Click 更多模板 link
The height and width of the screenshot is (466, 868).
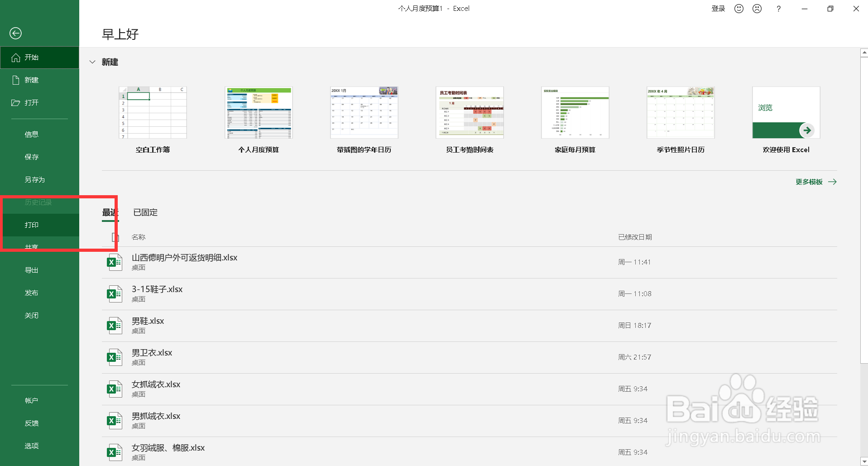pyautogui.click(x=816, y=182)
